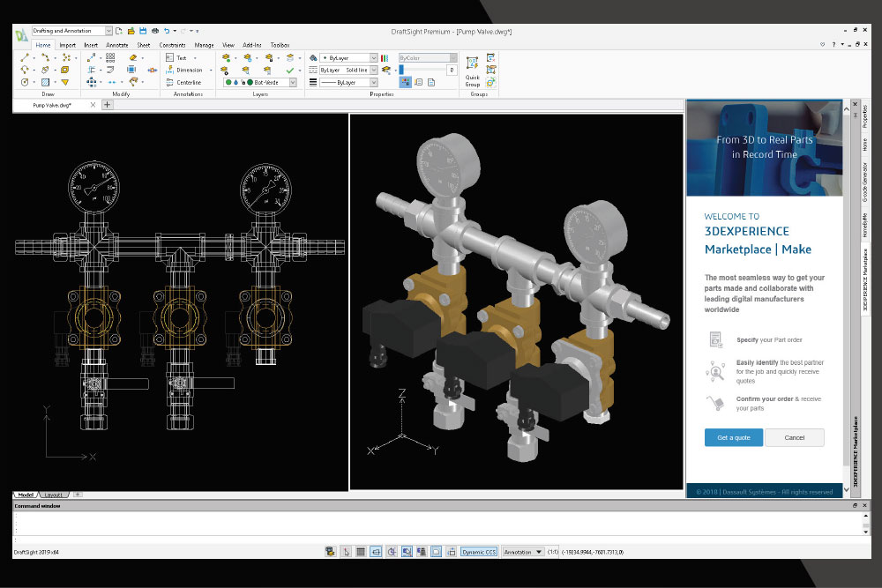The height and width of the screenshot is (588, 882).
Task: Activate the Hatch tool in Draw panel
Action: 44,81
